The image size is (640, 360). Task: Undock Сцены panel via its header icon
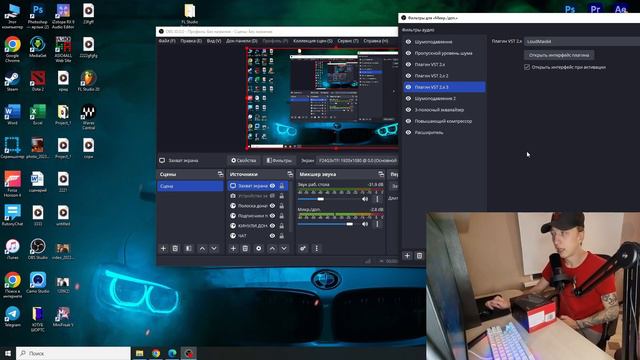pos(220,174)
